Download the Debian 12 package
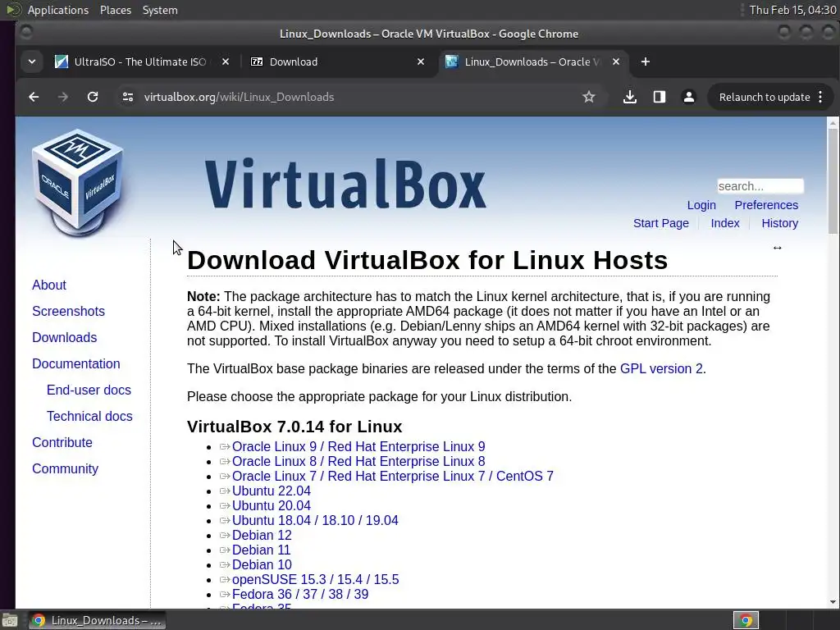Viewport: 840px width, 630px height. [x=262, y=535]
